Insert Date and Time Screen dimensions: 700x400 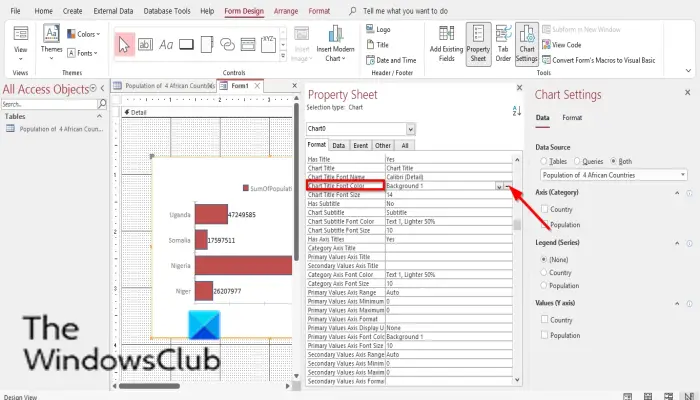point(391,60)
